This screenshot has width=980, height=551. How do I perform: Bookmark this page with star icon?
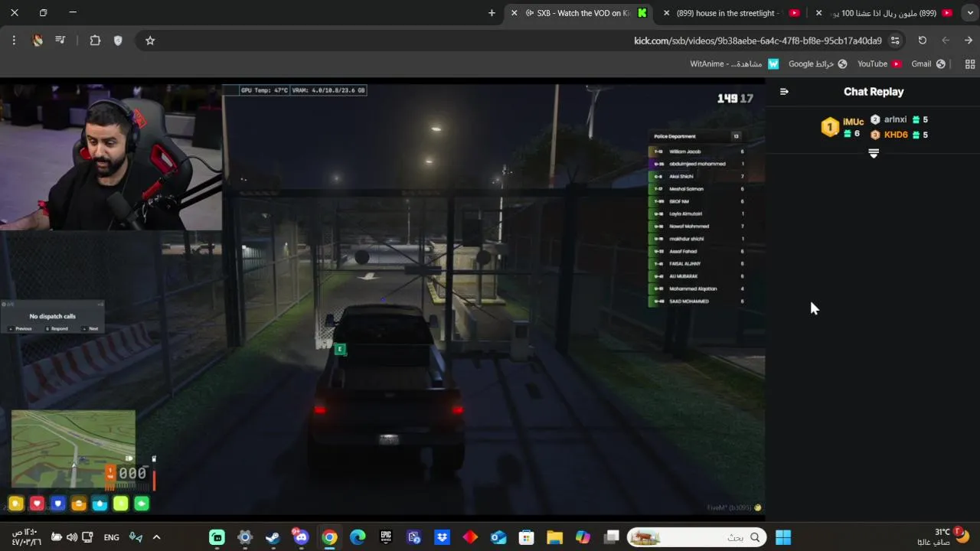tap(150, 41)
